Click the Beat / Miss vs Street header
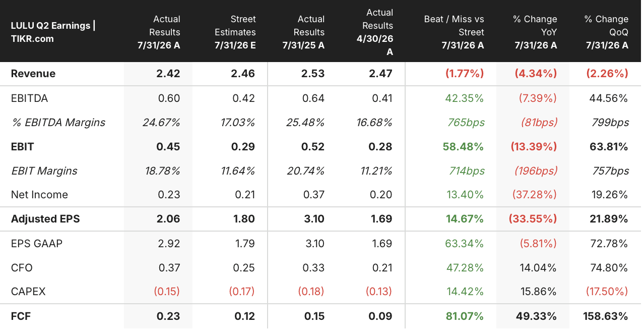The image size is (644, 333). 454,32
